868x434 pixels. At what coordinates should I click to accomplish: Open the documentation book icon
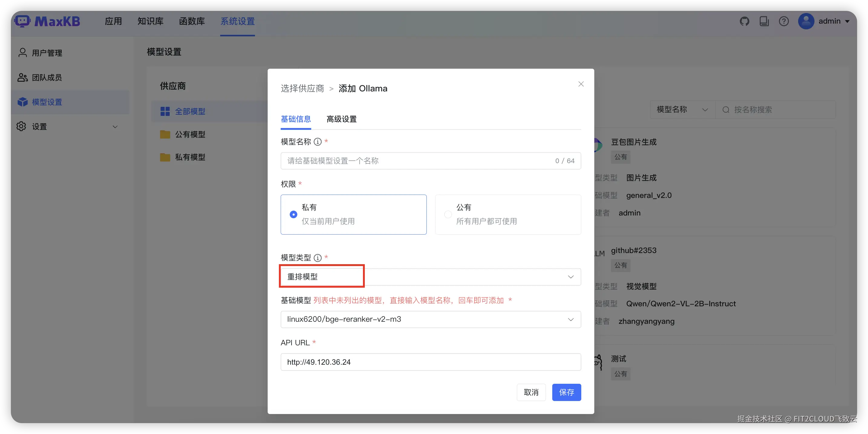[x=764, y=21]
